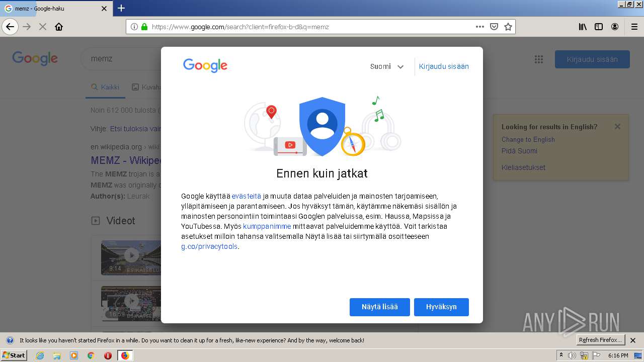This screenshot has width=644, height=362.
Task: Open the Firefox account icon
Action: click(615, 27)
